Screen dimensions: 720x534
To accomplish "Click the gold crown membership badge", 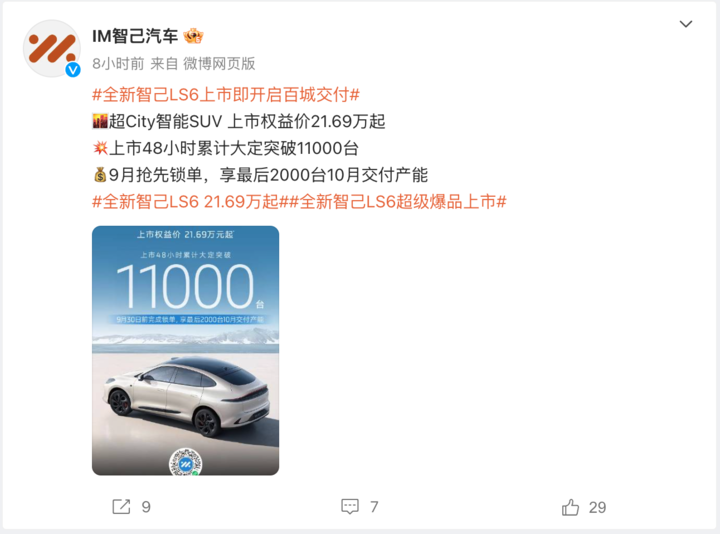I will 193,36.
